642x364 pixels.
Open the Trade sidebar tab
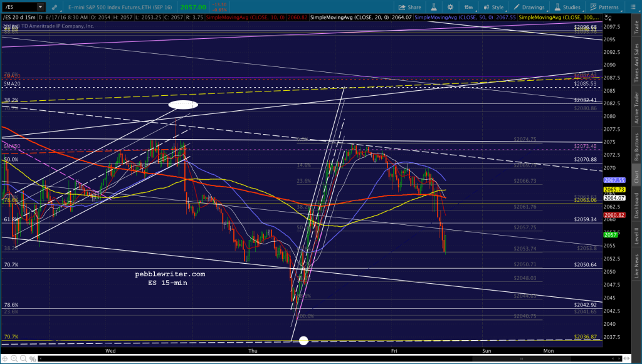coord(637,26)
